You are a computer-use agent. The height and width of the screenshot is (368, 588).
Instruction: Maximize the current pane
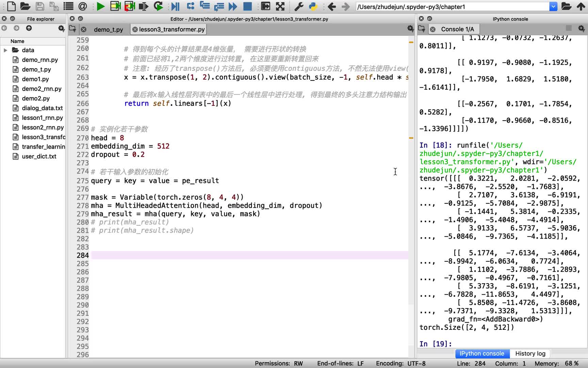pos(266,6)
